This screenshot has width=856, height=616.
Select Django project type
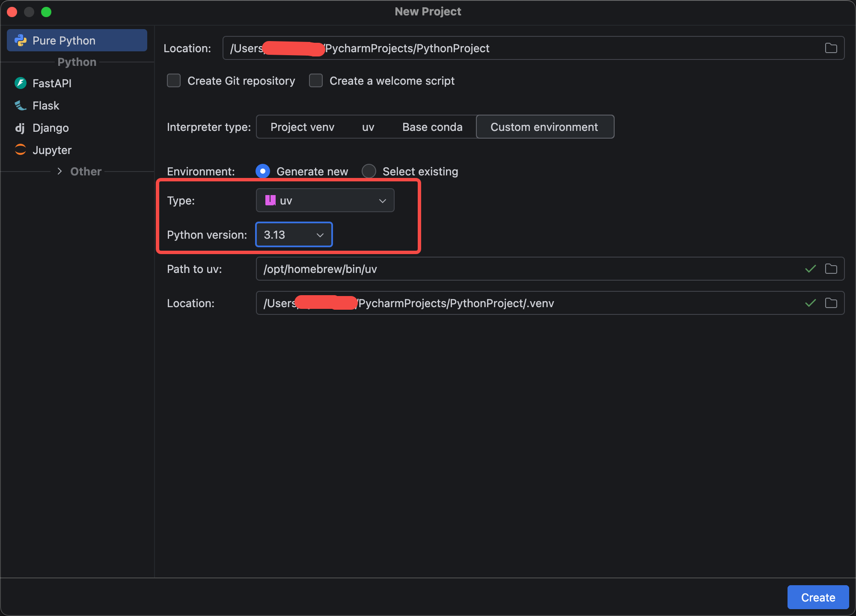point(77,127)
